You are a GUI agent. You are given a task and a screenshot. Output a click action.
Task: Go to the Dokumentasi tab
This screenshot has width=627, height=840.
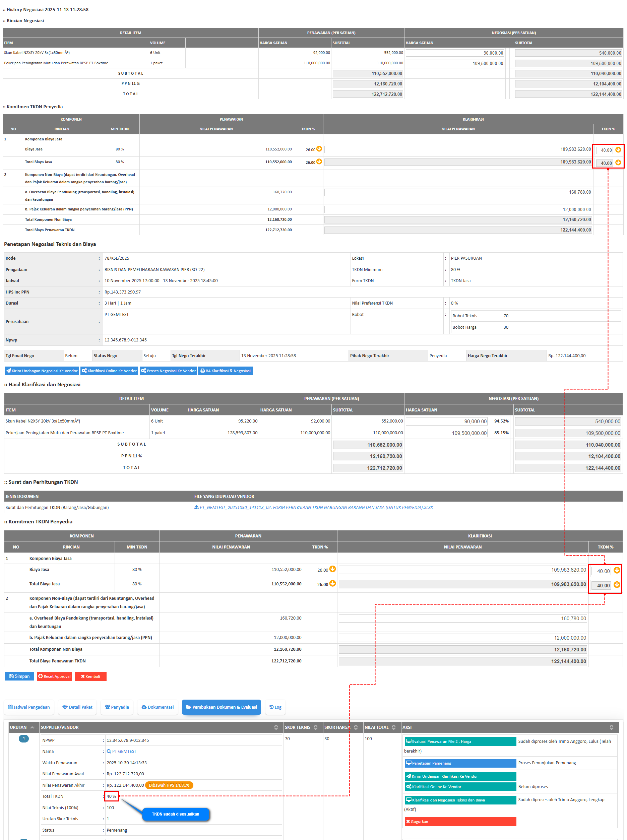[158, 707]
